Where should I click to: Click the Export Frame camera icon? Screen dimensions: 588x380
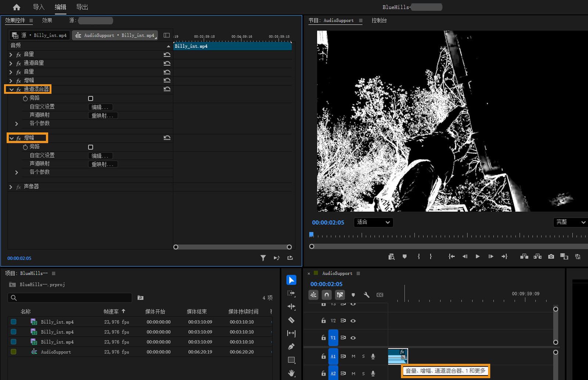tap(551, 256)
